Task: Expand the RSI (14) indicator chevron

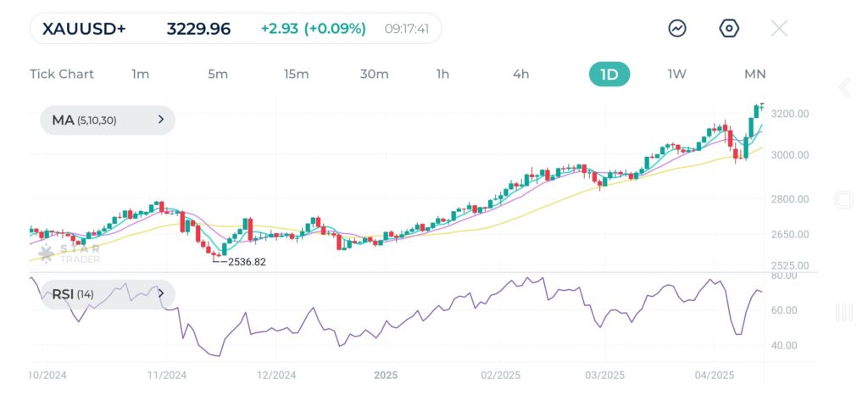Action: [x=161, y=294]
